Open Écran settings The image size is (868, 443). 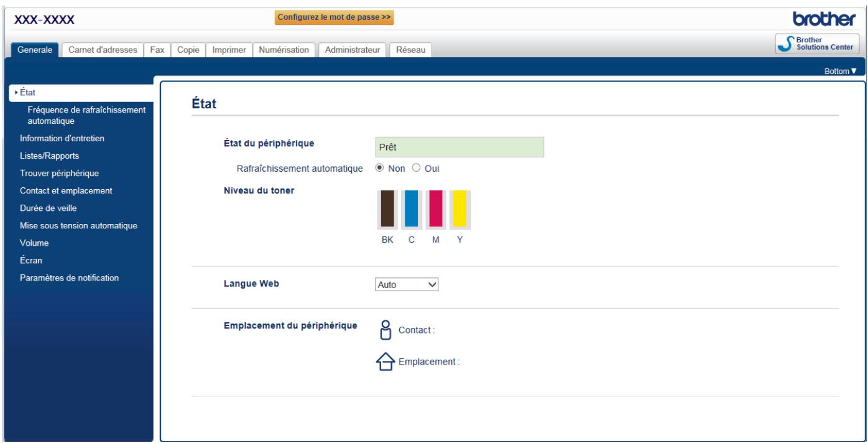pyautogui.click(x=31, y=260)
